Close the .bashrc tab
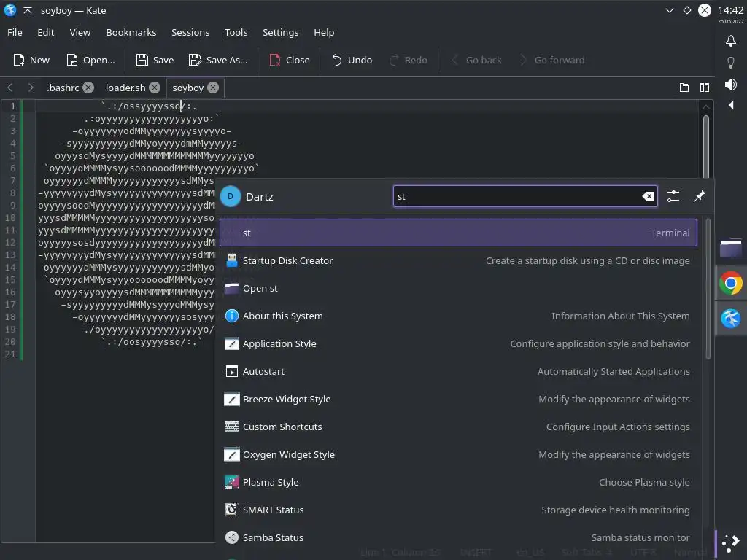The image size is (747, 560). pyautogui.click(x=88, y=87)
